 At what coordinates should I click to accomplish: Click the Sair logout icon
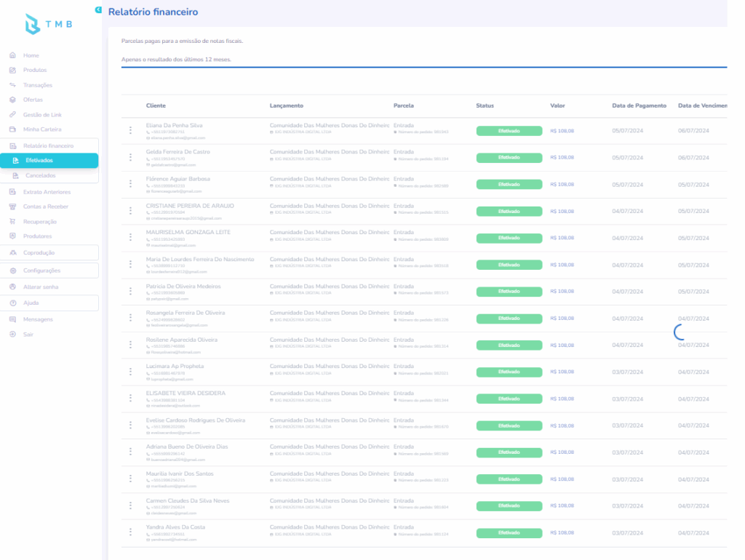(x=13, y=335)
